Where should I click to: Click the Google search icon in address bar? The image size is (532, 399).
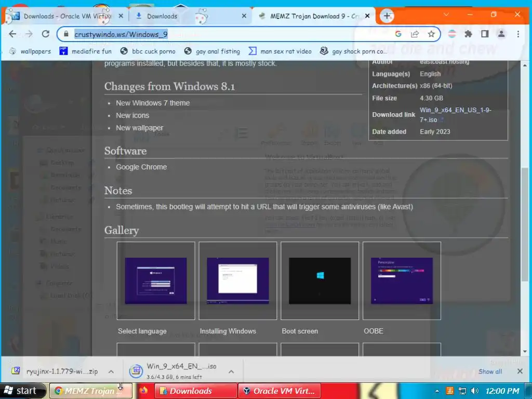pos(398,34)
